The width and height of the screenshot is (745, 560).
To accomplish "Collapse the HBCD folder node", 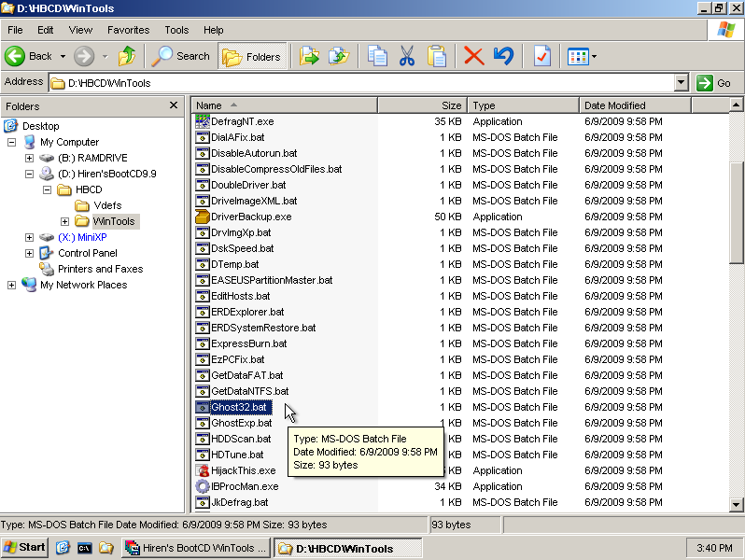I will tap(47, 189).
